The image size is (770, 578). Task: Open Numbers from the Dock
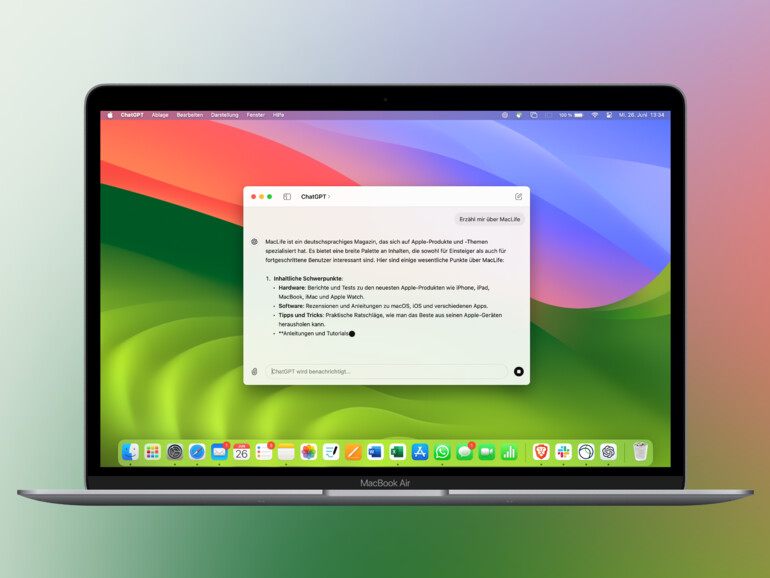point(509,452)
